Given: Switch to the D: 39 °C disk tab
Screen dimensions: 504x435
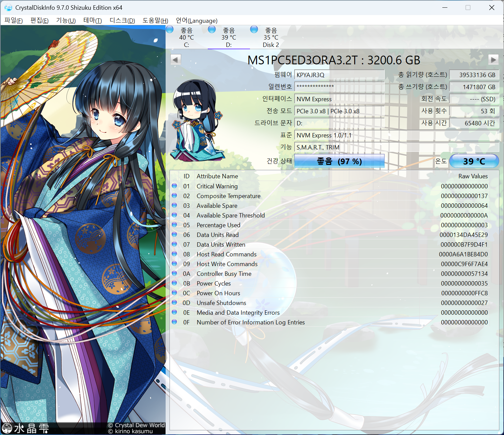Looking at the screenshot, I should pyautogui.click(x=229, y=37).
